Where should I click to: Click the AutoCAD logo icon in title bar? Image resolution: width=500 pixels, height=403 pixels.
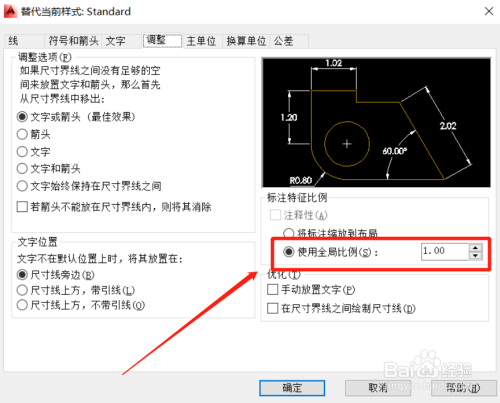coord(10,11)
